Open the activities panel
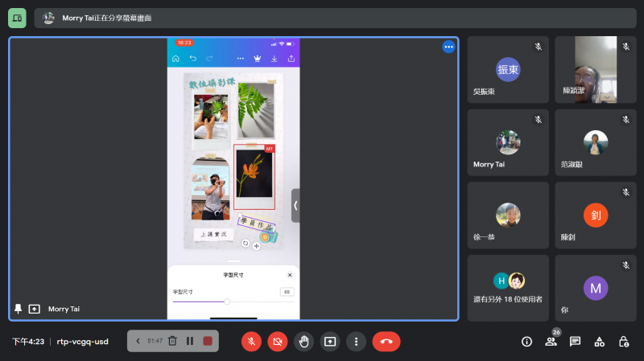This screenshot has width=644, height=361. tap(599, 342)
